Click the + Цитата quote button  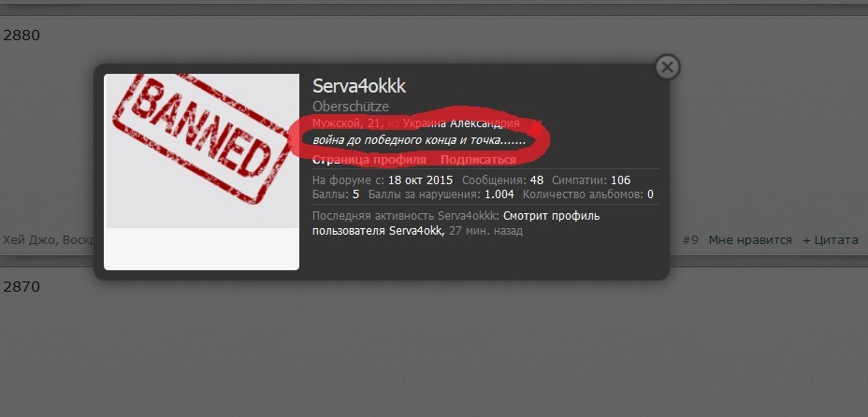click(x=831, y=240)
